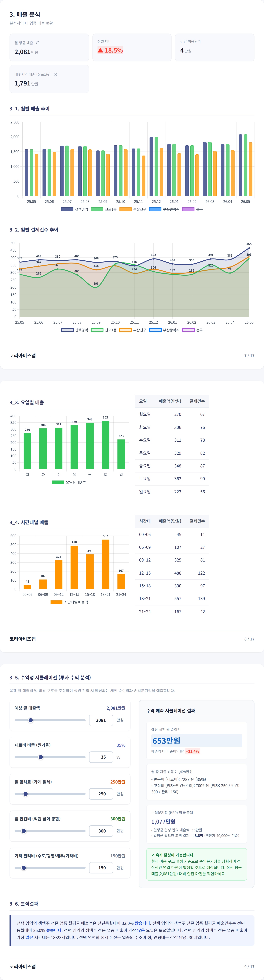Image resolution: width=264 pixels, height=980 pixels.
Task: Select the 토요일 row label in weekday table
Action: pos(145,479)
